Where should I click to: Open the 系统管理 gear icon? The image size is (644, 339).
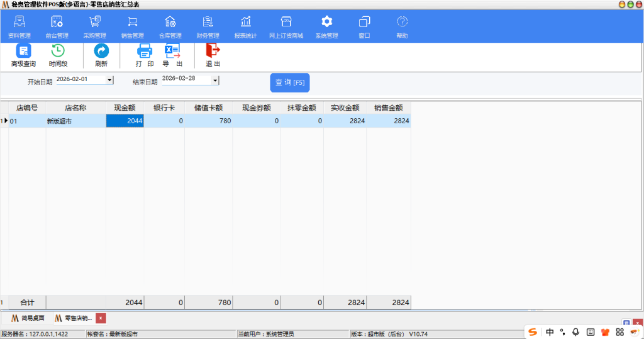tap(326, 23)
